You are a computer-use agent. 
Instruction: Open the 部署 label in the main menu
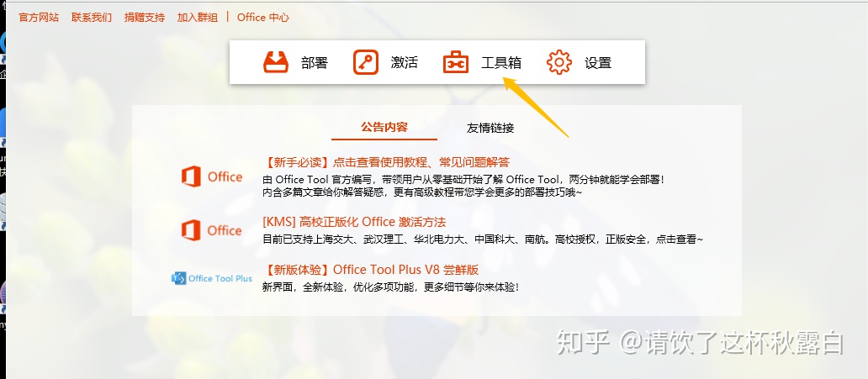point(315,63)
